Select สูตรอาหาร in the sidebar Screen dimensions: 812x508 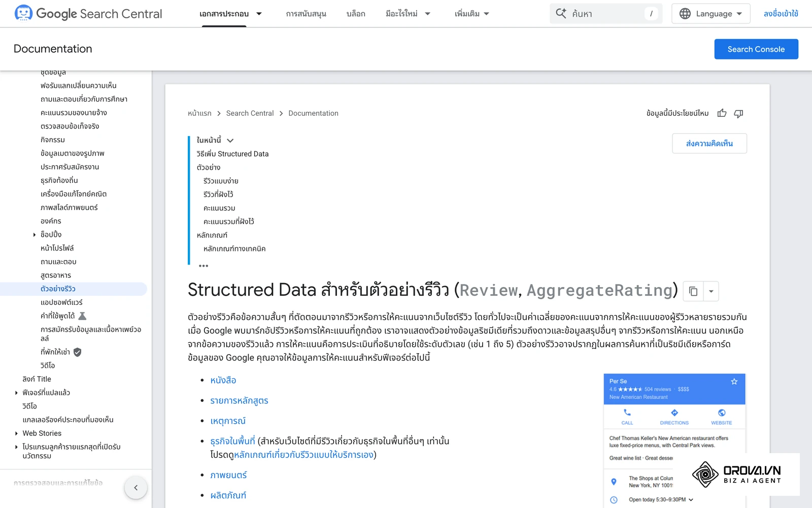point(56,275)
